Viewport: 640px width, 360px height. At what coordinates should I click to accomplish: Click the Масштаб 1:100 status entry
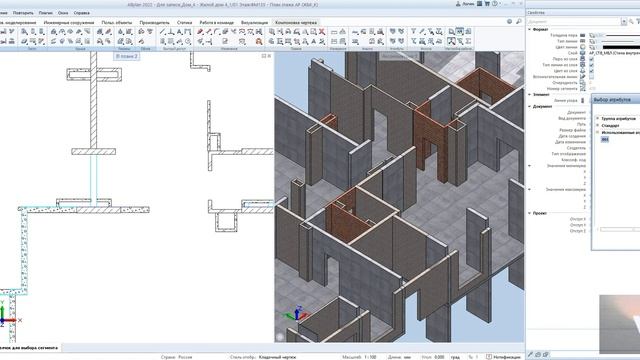[x=359, y=357]
